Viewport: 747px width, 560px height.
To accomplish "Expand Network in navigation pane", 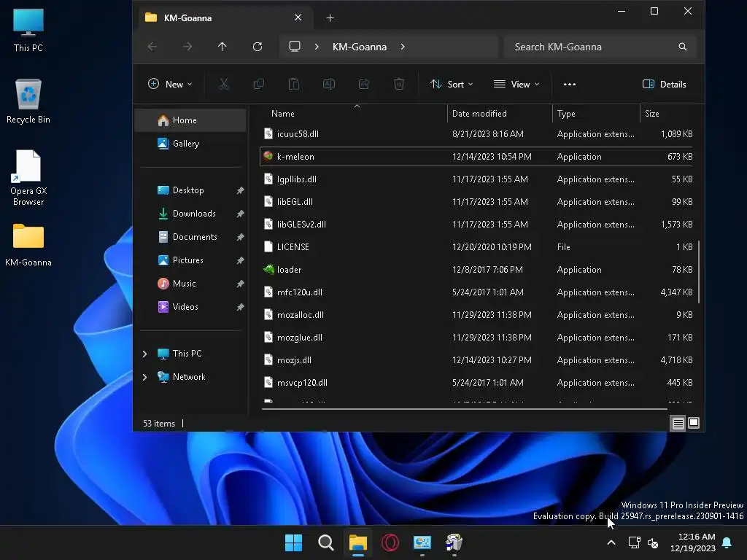I will click(x=145, y=377).
